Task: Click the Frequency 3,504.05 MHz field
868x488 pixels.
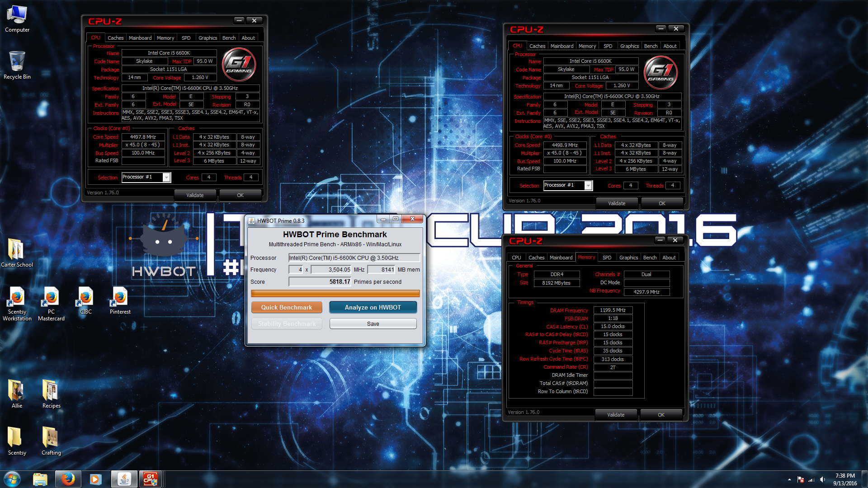Action: coord(331,269)
